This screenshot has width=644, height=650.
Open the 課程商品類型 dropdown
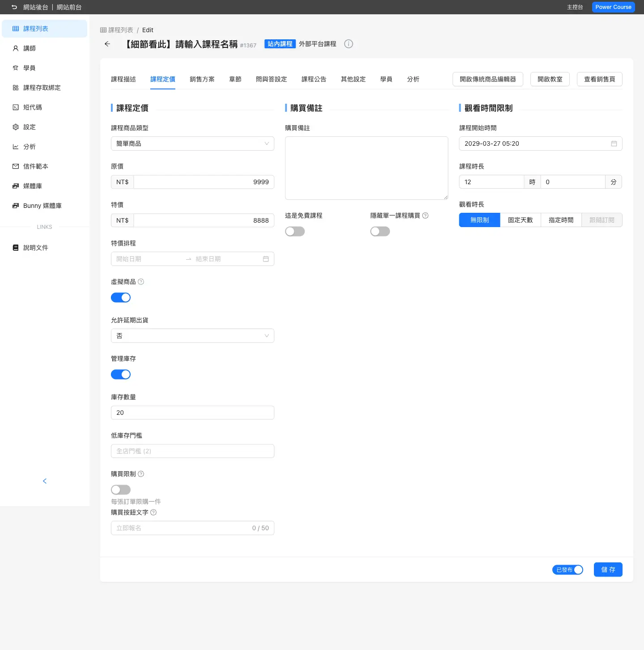click(193, 144)
